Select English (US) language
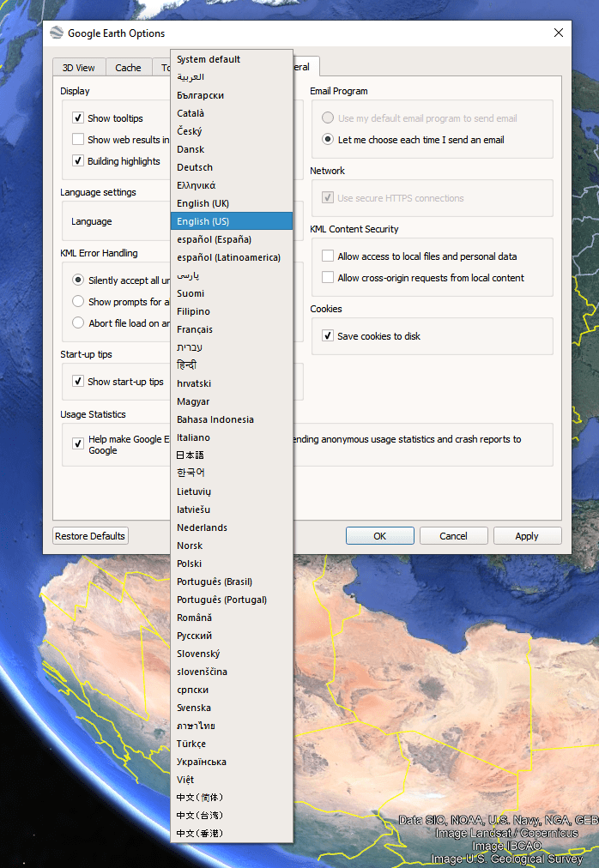The width and height of the screenshot is (599, 868). click(x=232, y=221)
